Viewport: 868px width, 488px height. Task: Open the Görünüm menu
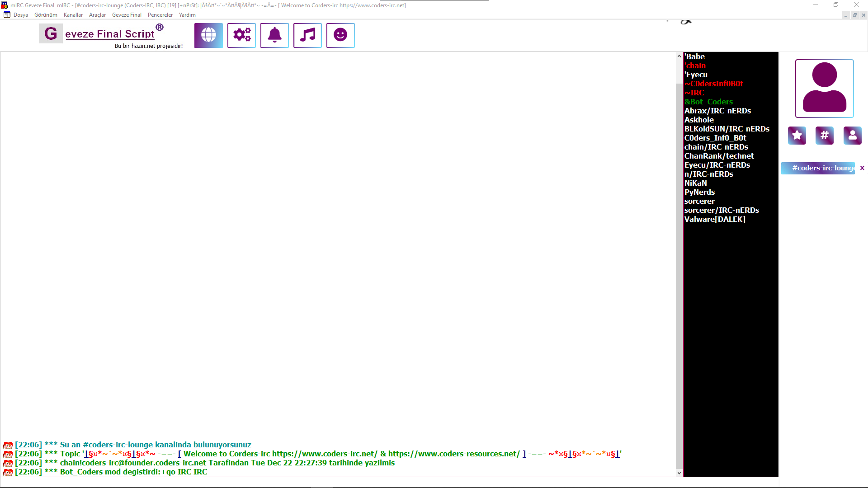coord(46,15)
